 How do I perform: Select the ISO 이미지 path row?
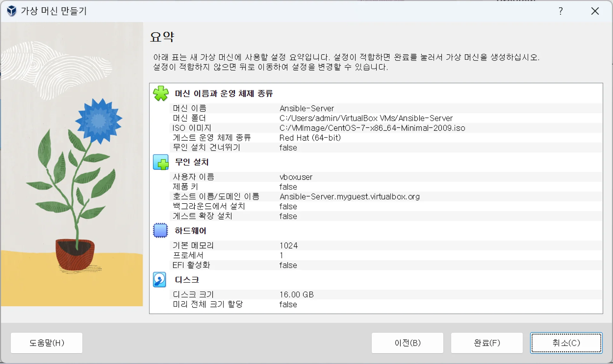(372, 128)
